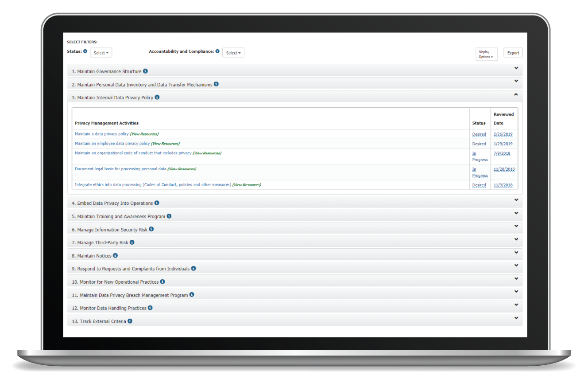Click info icon for Personal Data Inventory section

[x=217, y=84]
